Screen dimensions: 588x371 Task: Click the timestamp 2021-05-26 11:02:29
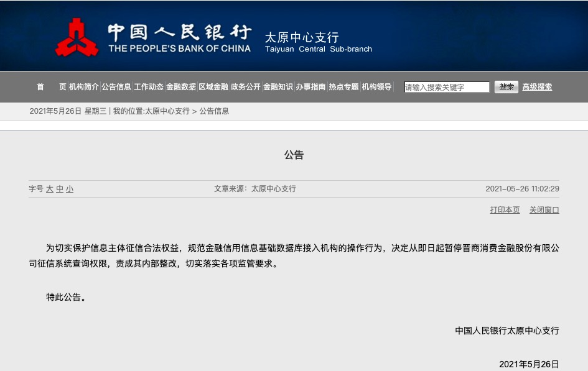pos(523,189)
